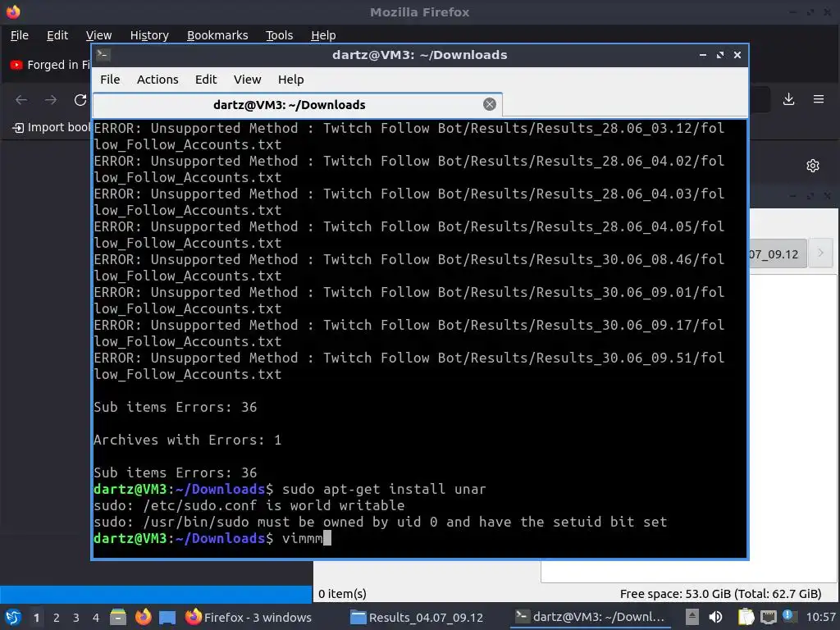Image resolution: width=840 pixels, height=630 pixels.
Task: Open Firefox hamburger application menu
Action: tap(819, 99)
